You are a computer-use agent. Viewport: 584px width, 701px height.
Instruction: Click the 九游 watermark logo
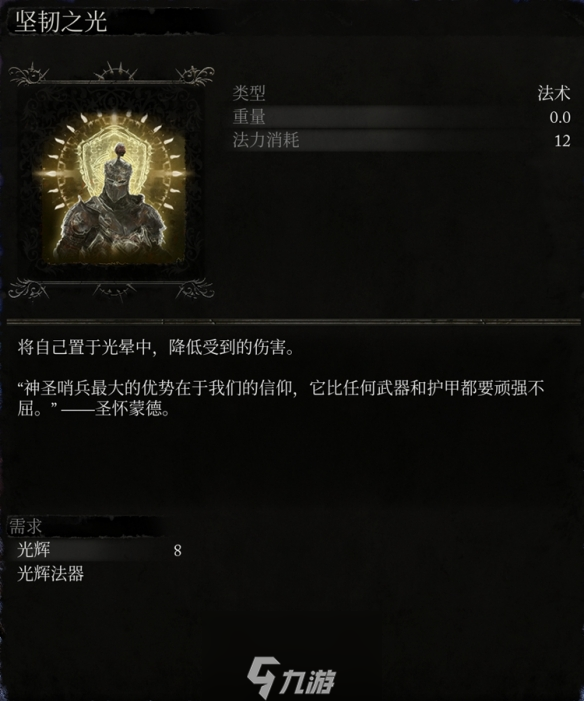(291, 677)
